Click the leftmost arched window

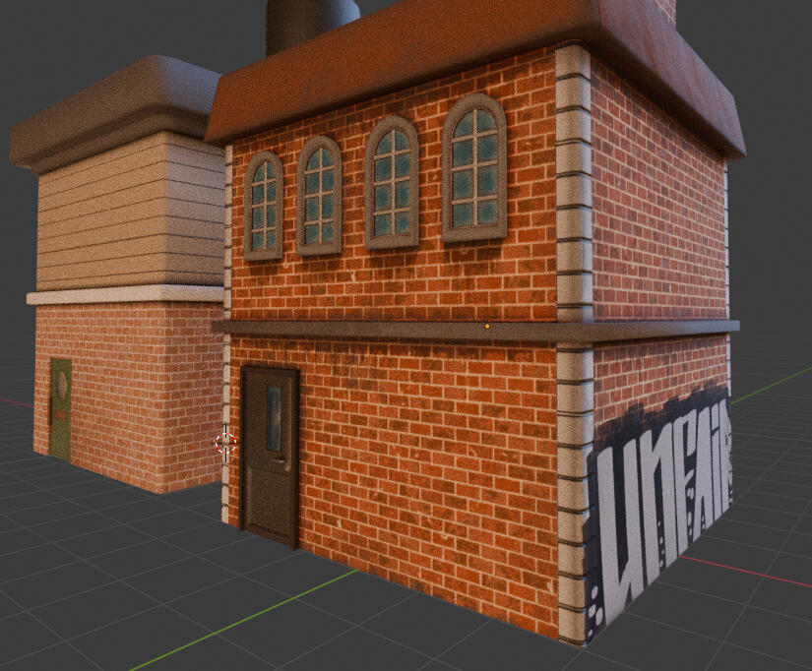(263, 206)
